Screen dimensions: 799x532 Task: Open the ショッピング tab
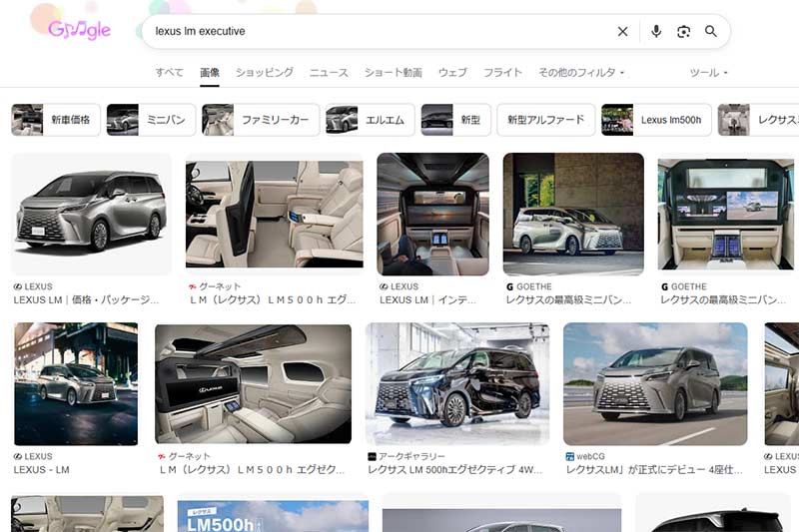point(265,72)
